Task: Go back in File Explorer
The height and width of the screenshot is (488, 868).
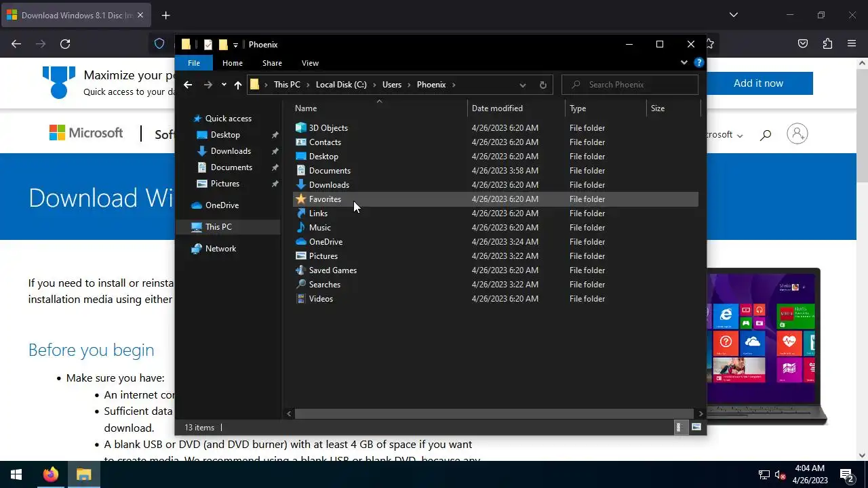Action: coord(188,85)
